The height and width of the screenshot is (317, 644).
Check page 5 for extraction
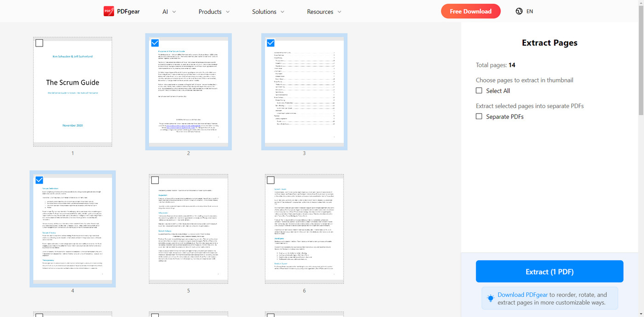click(155, 180)
